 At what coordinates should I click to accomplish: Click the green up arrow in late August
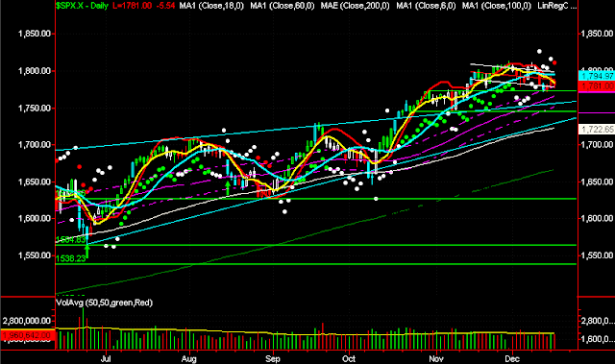[227, 188]
